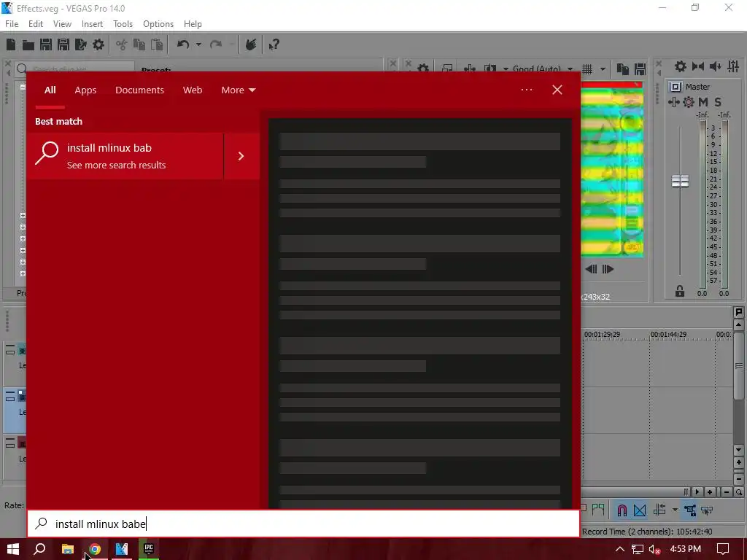The height and width of the screenshot is (560, 747).
Task: Zoom in track height plus button
Action: [739, 462]
